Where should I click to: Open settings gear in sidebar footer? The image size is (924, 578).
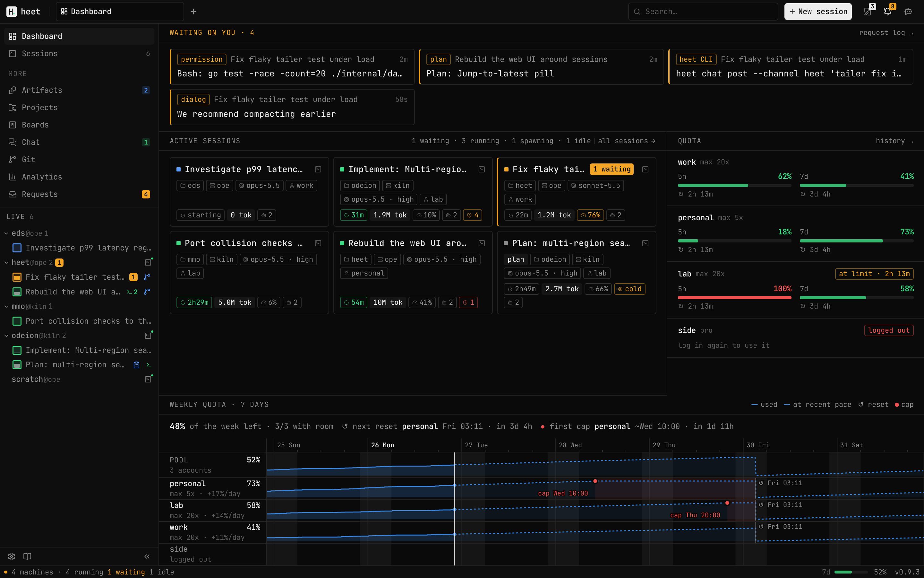(12, 556)
